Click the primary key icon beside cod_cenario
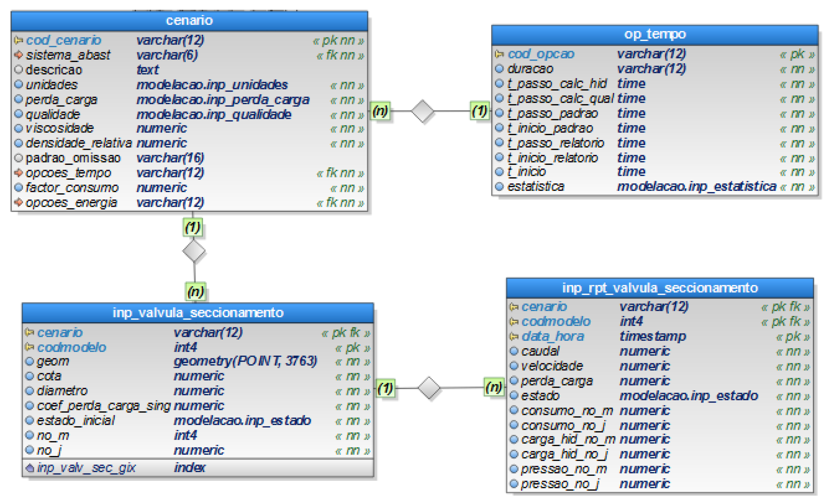The height and width of the screenshot is (504, 828). point(18,40)
